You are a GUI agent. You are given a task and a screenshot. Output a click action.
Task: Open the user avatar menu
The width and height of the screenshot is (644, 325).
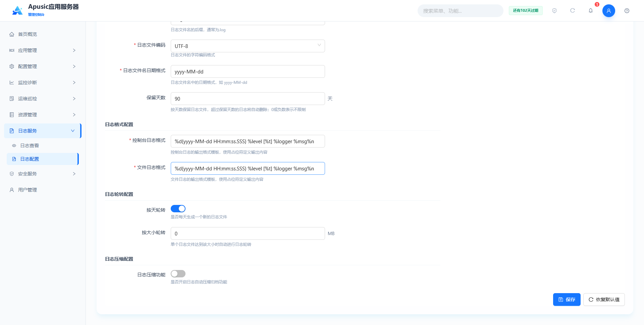coord(608,11)
